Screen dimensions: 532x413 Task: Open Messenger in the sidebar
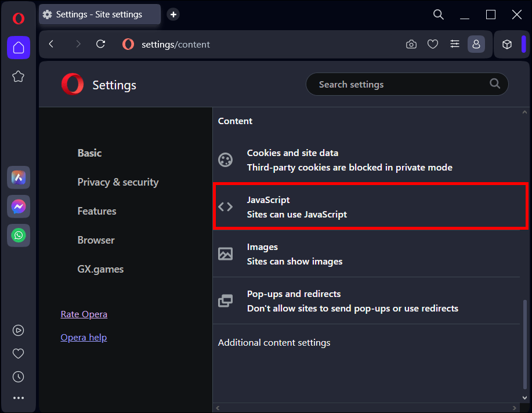[x=19, y=206]
